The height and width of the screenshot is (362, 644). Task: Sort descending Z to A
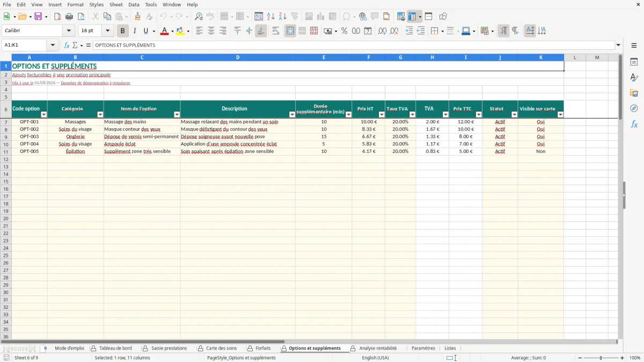283,17
